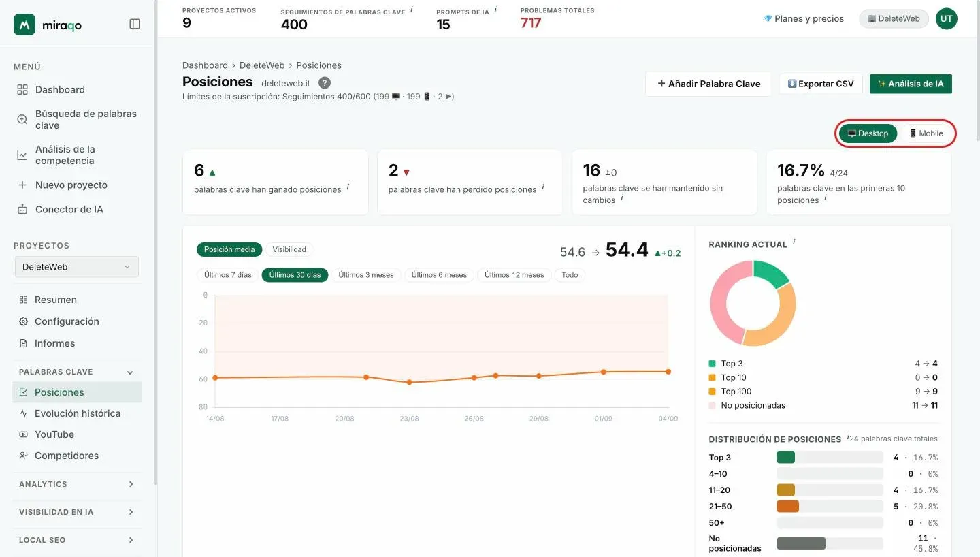
Task: Select Últimos 7 días range
Action: pos(228,275)
